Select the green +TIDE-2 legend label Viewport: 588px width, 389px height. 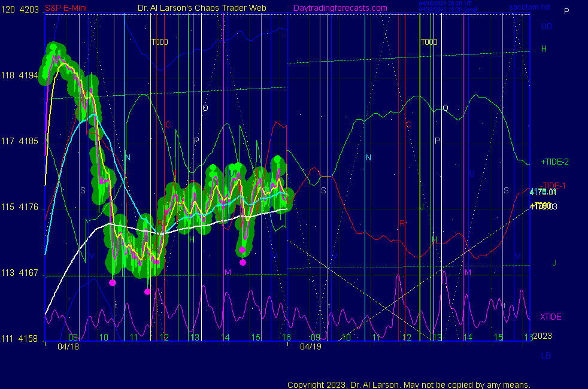[554, 162]
